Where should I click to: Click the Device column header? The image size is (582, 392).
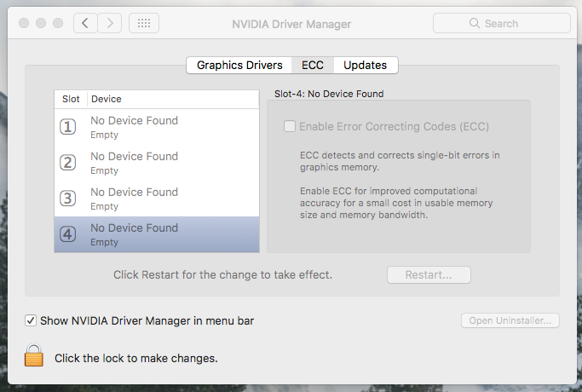point(170,99)
